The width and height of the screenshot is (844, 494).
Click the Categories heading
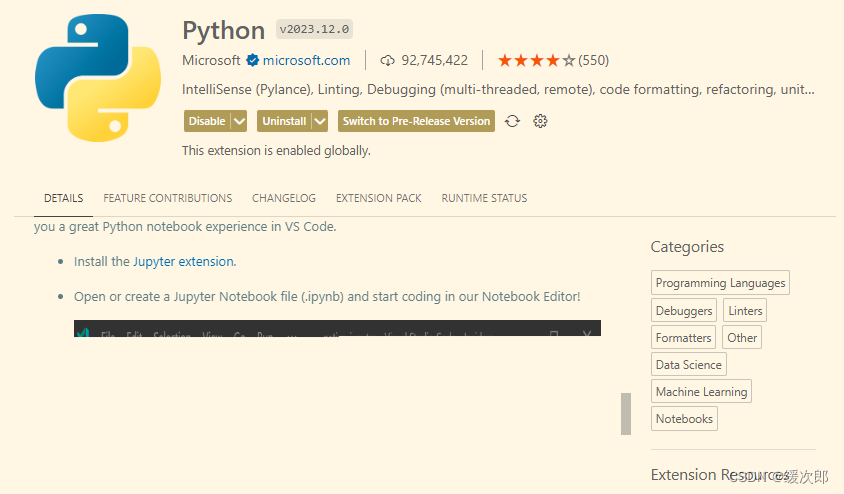pos(687,246)
